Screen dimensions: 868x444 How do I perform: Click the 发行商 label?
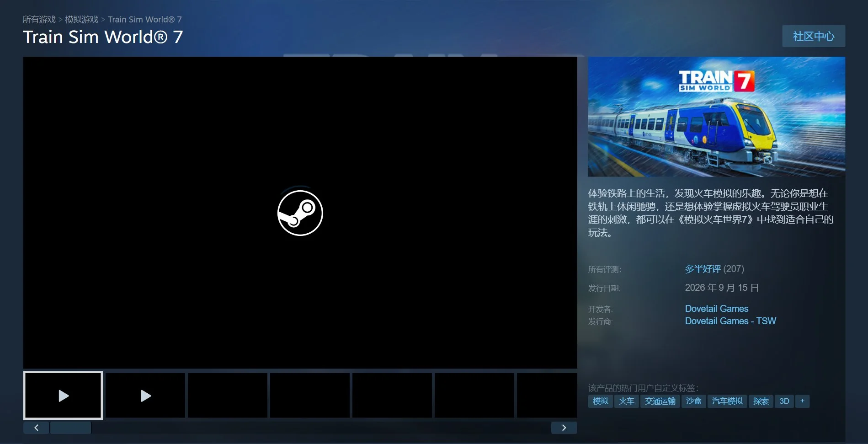(600, 321)
